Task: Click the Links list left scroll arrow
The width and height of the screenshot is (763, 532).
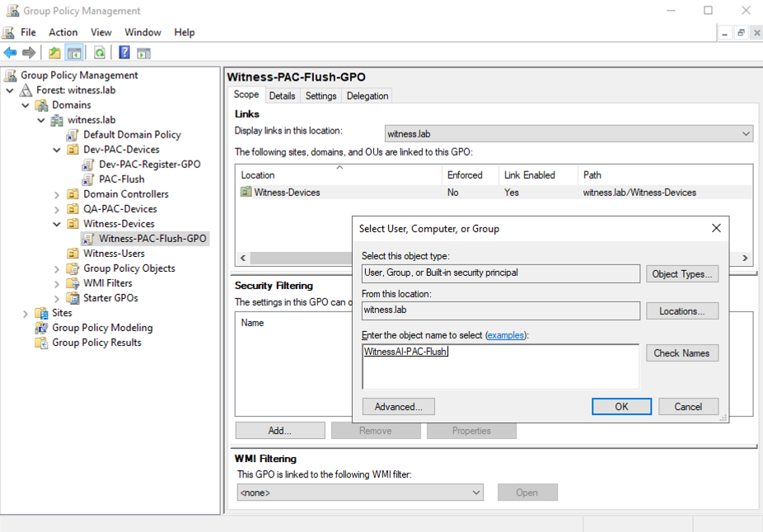Action: click(x=243, y=258)
